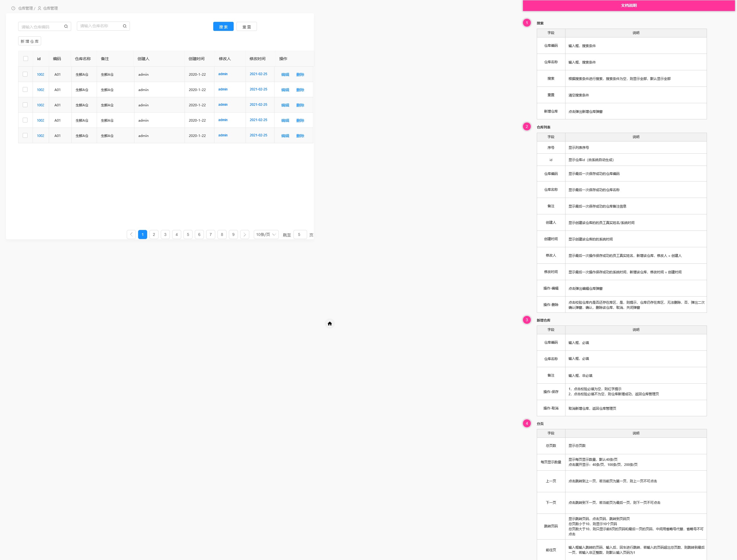Open the 10条/页 page size dropdown
The image size is (737, 560).
266,234
